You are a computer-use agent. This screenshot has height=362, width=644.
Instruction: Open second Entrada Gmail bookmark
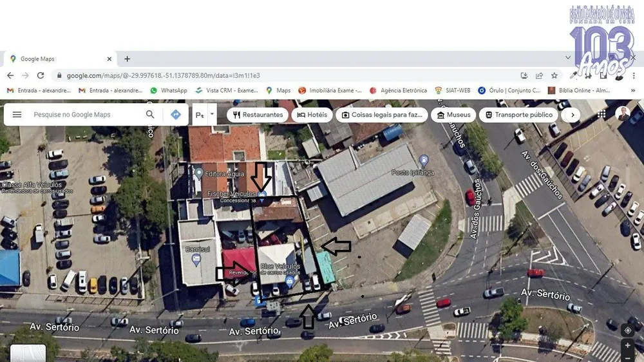pyautogui.click(x=111, y=90)
